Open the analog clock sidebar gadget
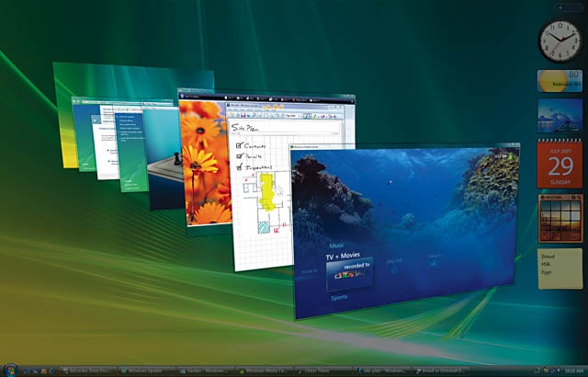 [560, 40]
